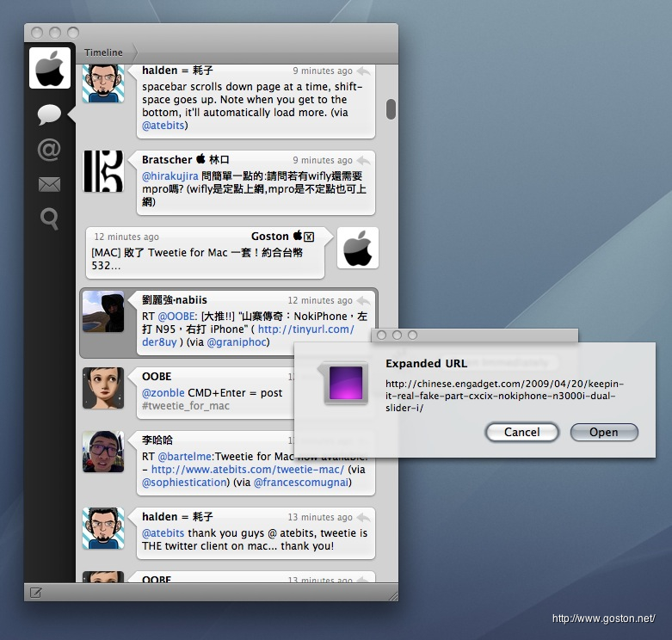Image resolution: width=672 pixels, height=640 pixels.
Task: Open the @atebits link in spacebar tweet
Action: point(163,126)
